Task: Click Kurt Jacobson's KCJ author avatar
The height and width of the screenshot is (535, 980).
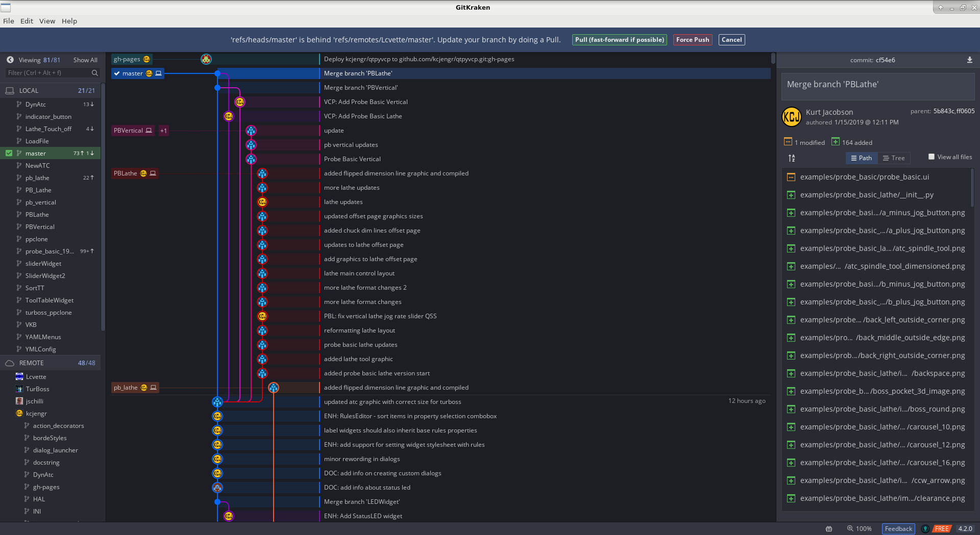Action: click(792, 117)
